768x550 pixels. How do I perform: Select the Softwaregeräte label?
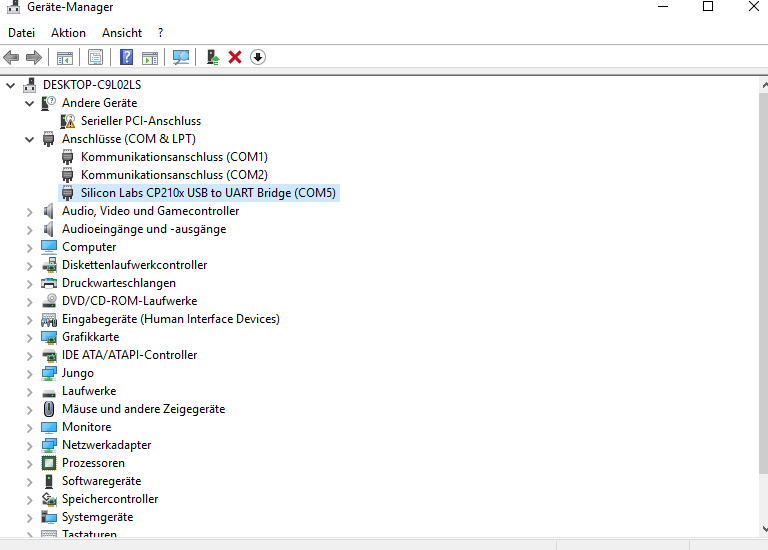click(x=101, y=481)
